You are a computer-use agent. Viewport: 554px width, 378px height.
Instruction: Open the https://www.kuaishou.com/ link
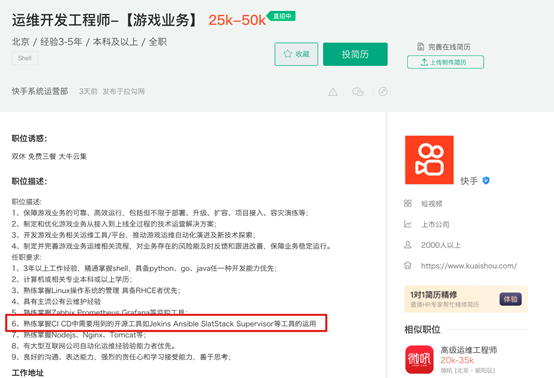point(469,266)
